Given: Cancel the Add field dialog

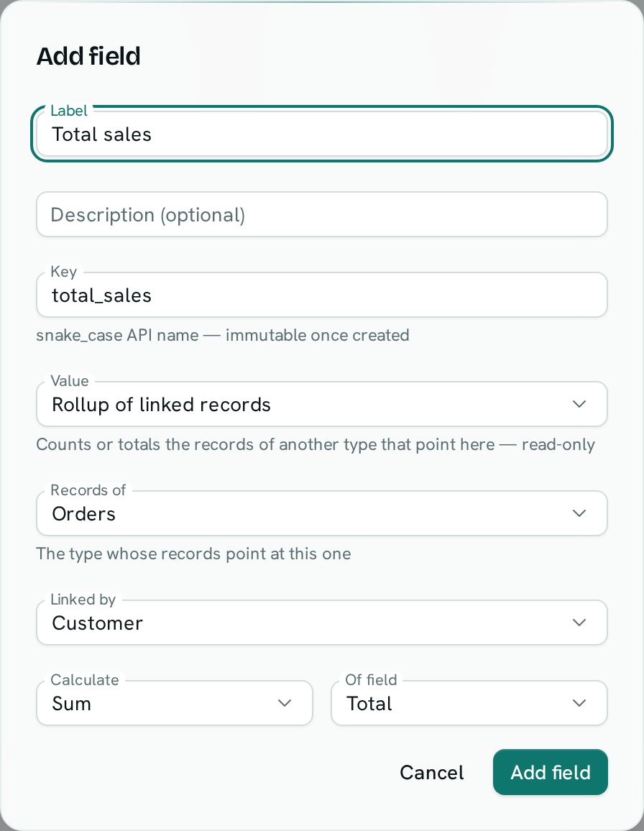Looking at the screenshot, I should (x=431, y=773).
